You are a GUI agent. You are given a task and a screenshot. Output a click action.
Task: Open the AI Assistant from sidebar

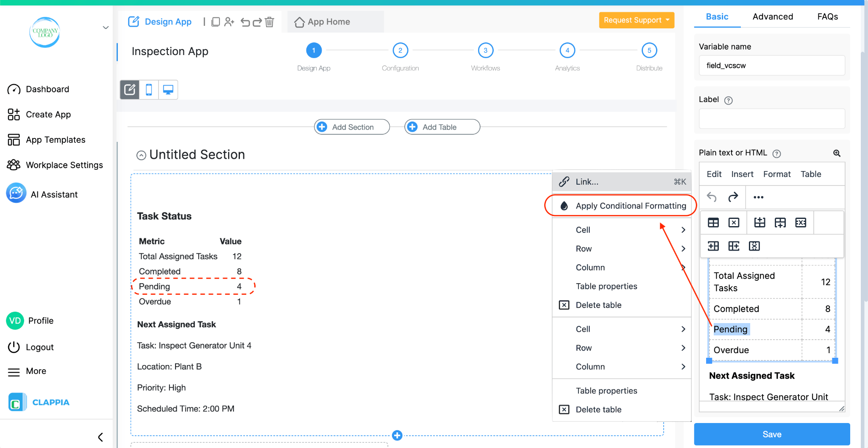(x=42, y=194)
